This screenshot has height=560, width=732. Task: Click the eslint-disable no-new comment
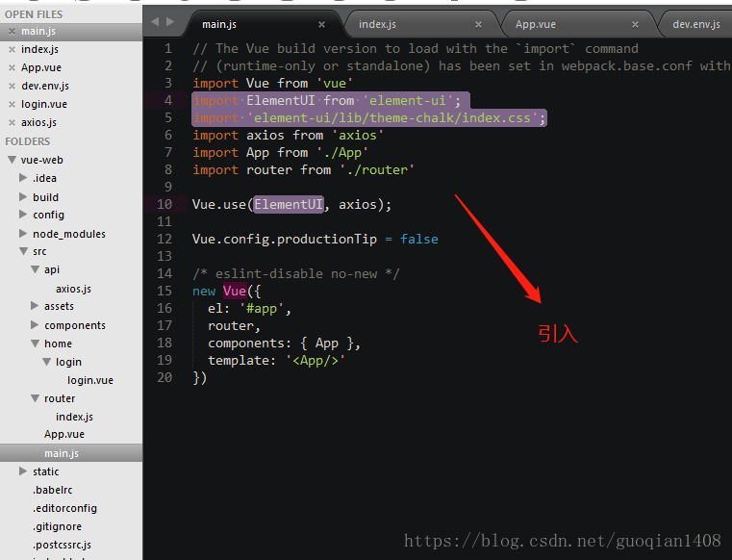coord(296,273)
